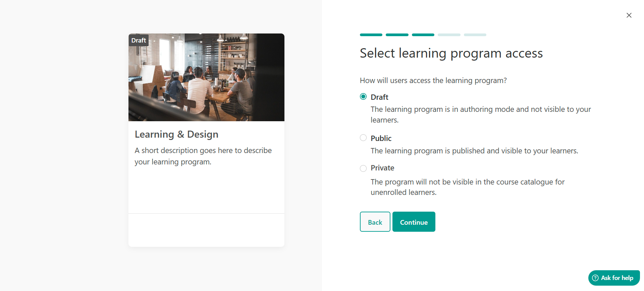Image resolution: width=644 pixels, height=291 pixels.
Task: Click the first progress step bar
Action: coord(371,35)
